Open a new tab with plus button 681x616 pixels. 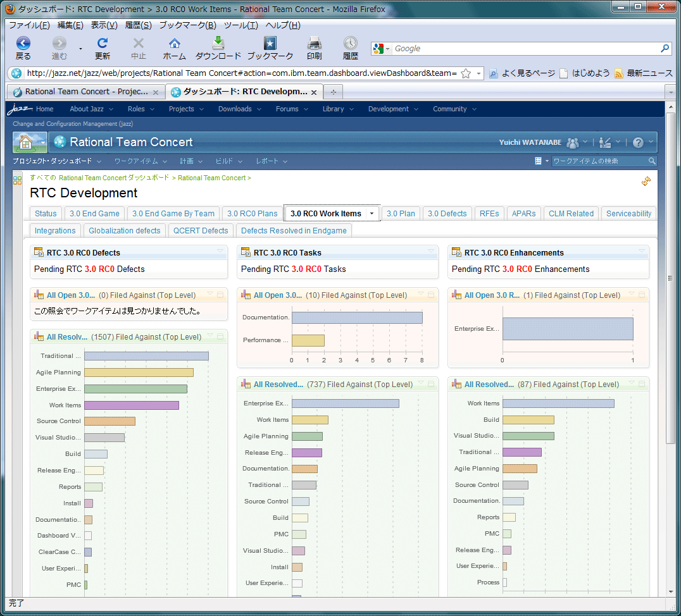pyautogui.click(x=334, y=92)
